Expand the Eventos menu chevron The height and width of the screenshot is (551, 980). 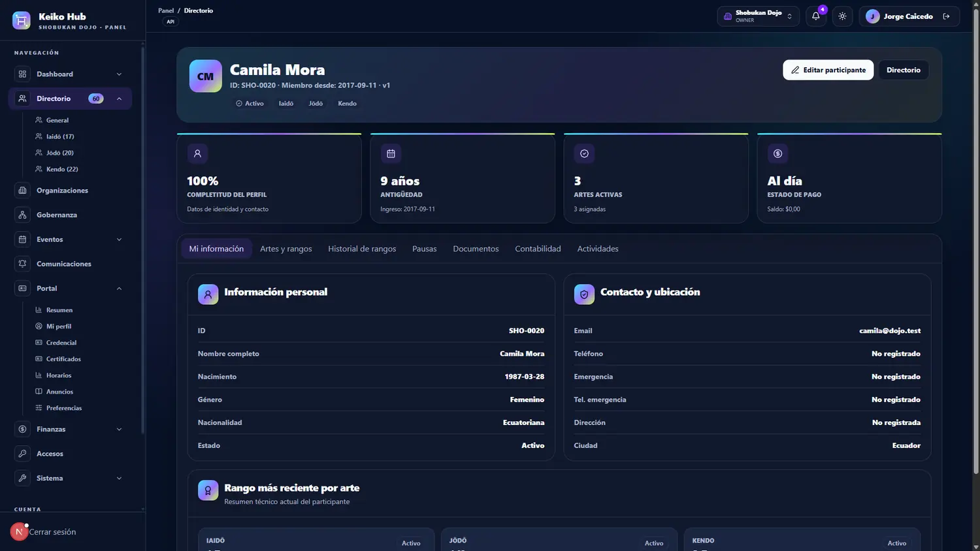click(119, 240)
